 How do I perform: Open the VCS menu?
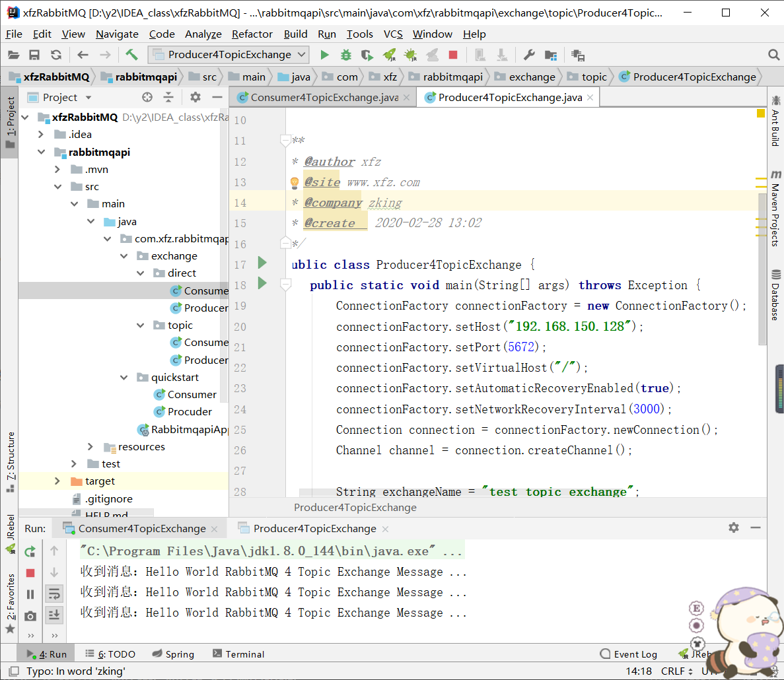point(393,34)
